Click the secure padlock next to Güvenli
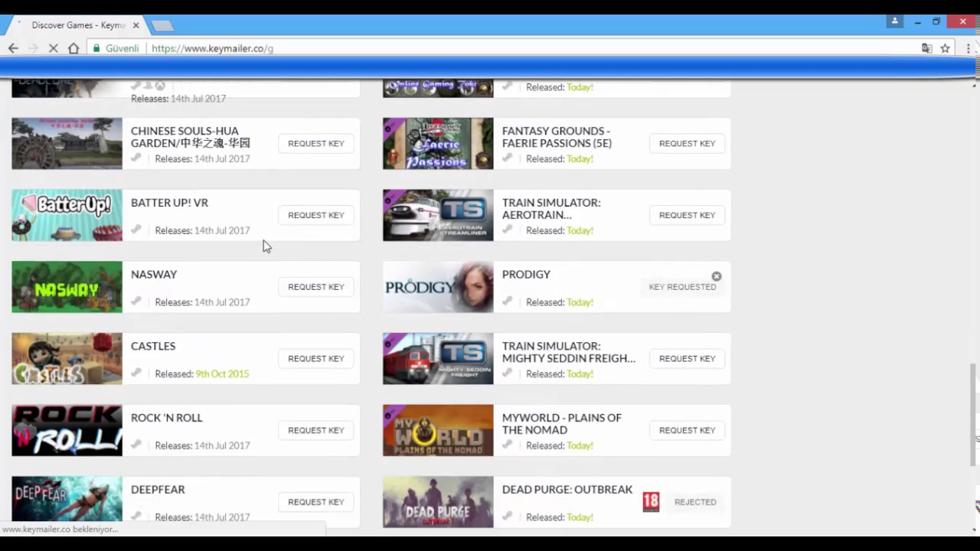 pos(96,48)
